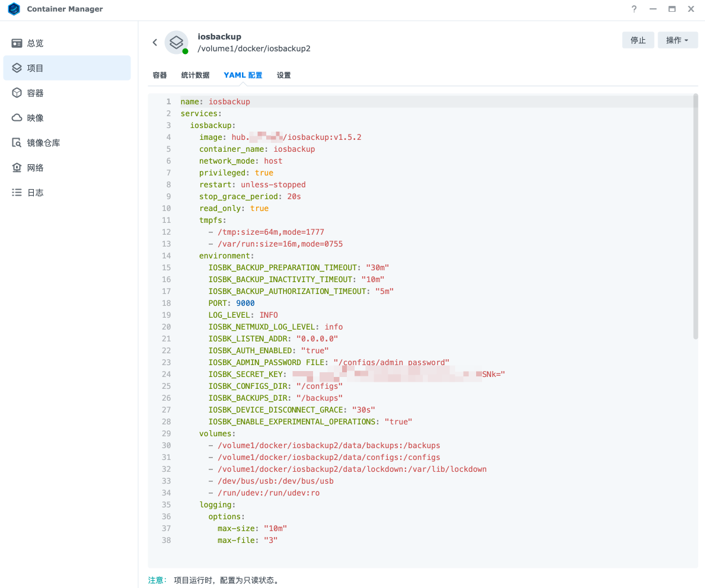
Task: Click the IOSBK_AUTH_ENABLED line
Action: tap(269, 350)
